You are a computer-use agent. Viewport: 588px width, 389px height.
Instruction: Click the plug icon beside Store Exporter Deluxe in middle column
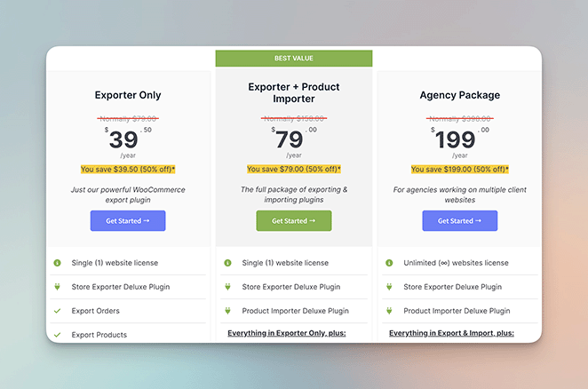(227, 287)
